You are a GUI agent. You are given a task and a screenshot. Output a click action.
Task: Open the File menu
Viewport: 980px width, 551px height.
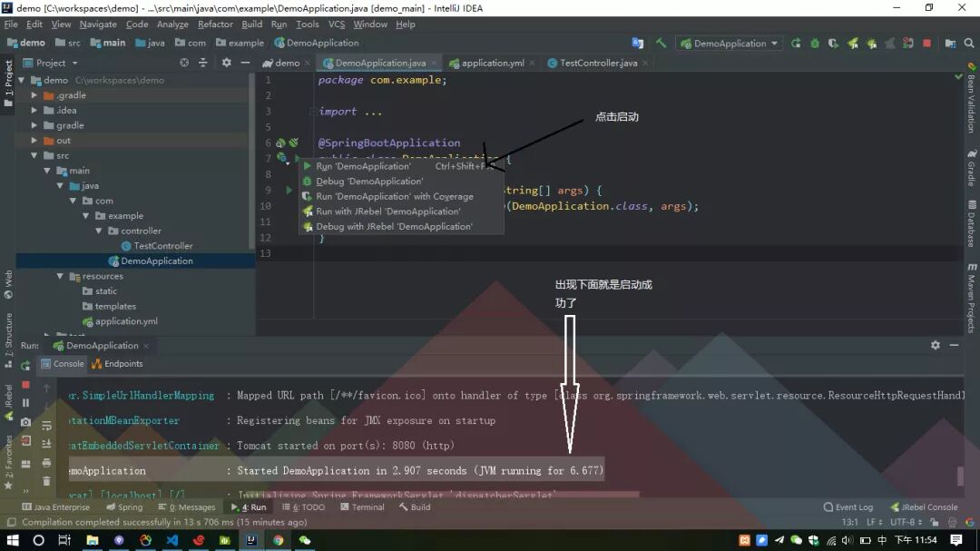coord(11,24)
